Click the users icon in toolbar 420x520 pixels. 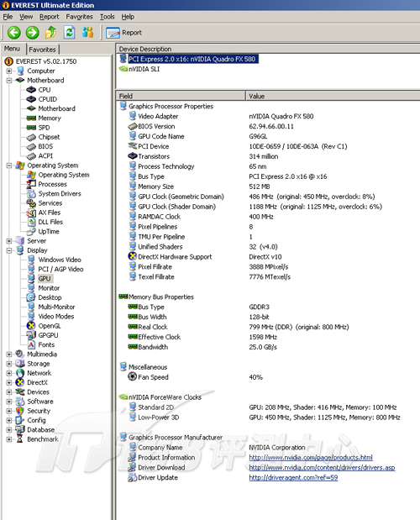pyautogui.click(x=87, y=33)
